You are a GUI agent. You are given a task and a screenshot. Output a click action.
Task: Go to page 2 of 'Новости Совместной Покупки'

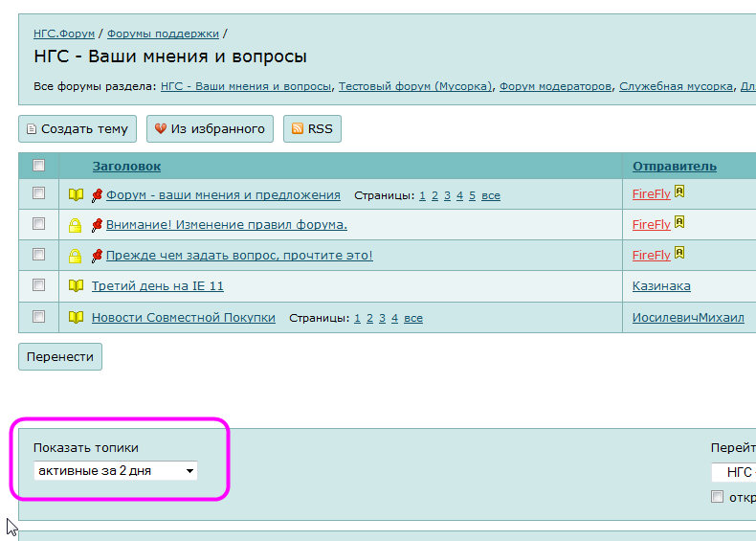point(369,318)
